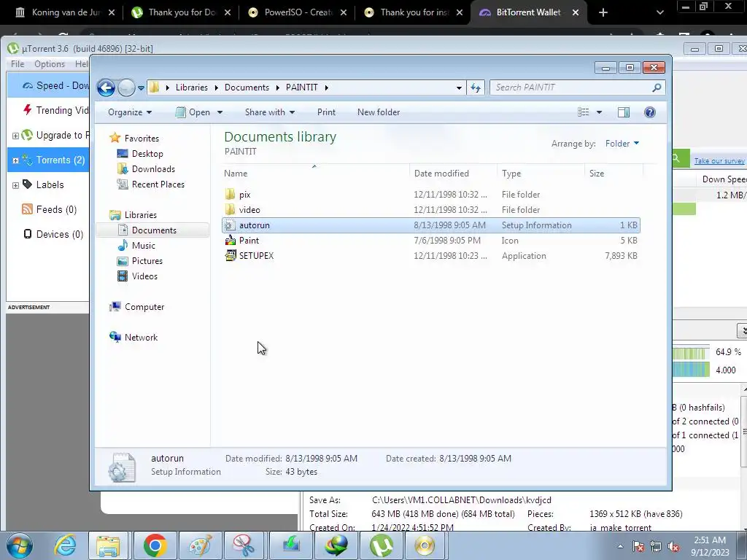Screen dimensions: 747x560
Task: Select the pix folder icon
Action: click(x=231, y=194)
